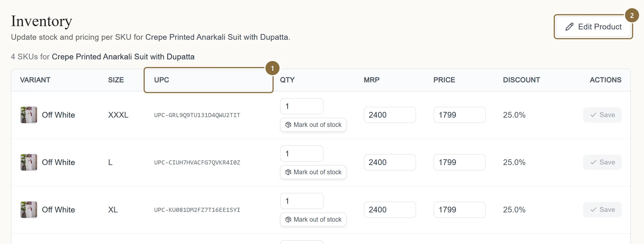Click the 25.0% discount in XXXL row
This screenshot has height=244, width=644.
pos(514,115)
